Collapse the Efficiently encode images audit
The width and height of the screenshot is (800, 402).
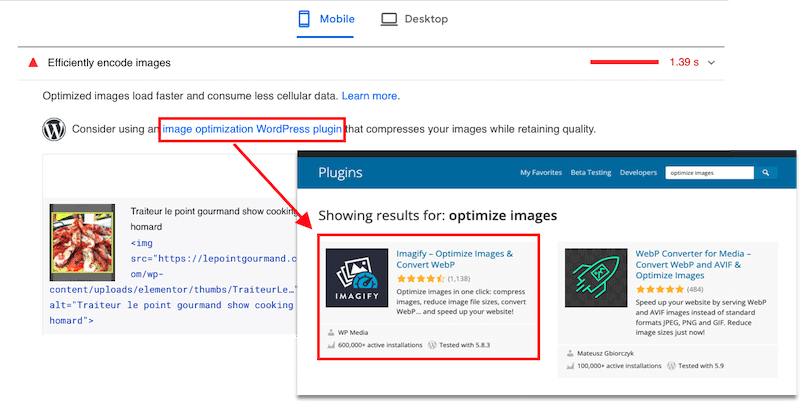click(x=712, y=63)
